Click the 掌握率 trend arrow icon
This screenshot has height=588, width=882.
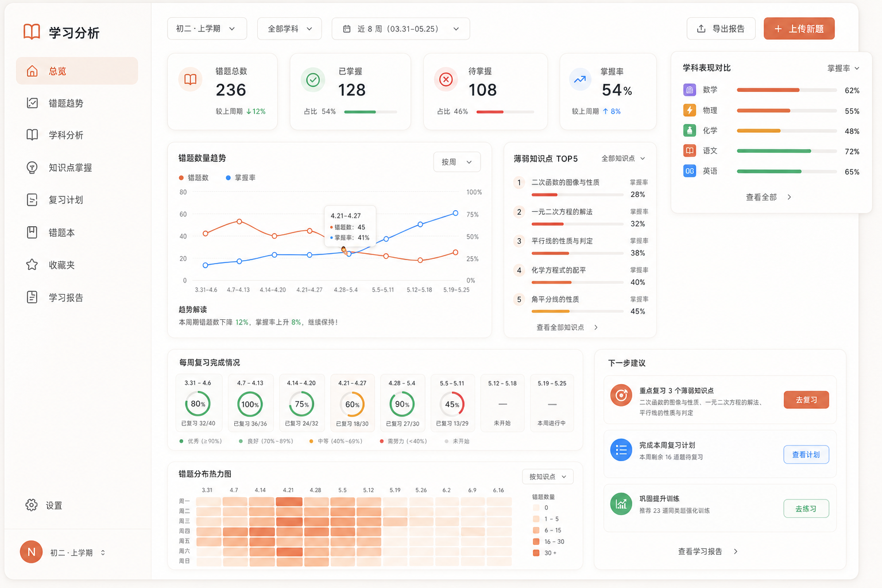(580, 80)
